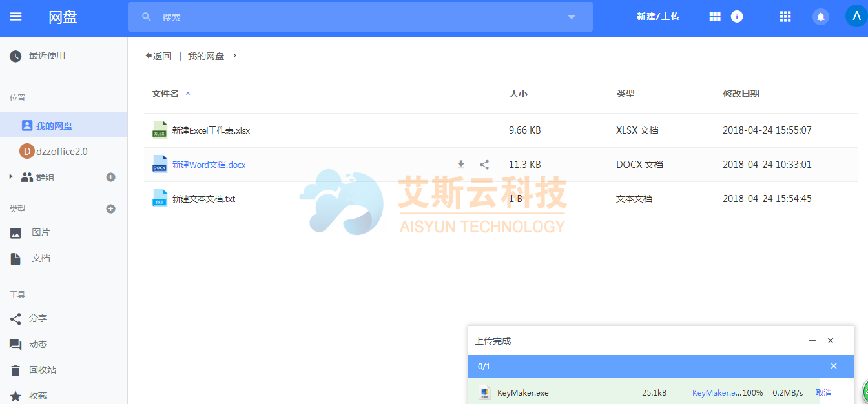This screenshot has height=404, width=868.
Task: Minimize the 上传完成 upload panel
Action: coord(812,341)
